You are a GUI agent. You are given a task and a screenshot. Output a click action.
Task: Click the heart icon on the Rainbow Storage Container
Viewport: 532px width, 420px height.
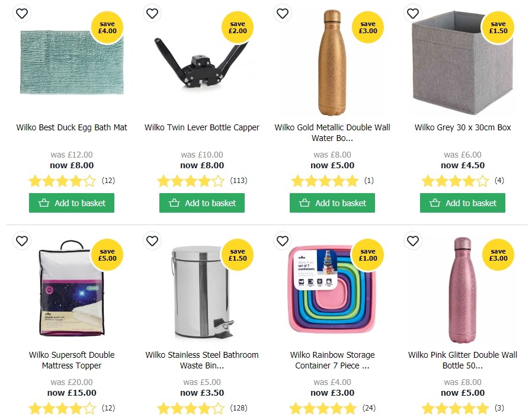[283, 241]
